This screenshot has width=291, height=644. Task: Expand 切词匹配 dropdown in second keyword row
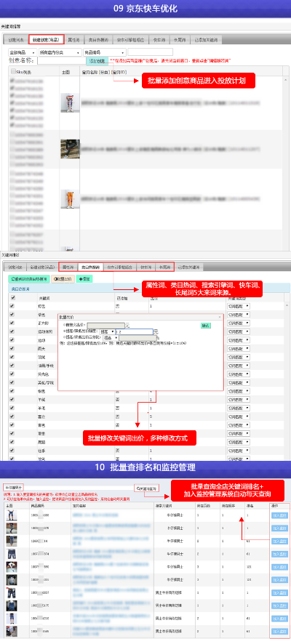tap(239, 315)
